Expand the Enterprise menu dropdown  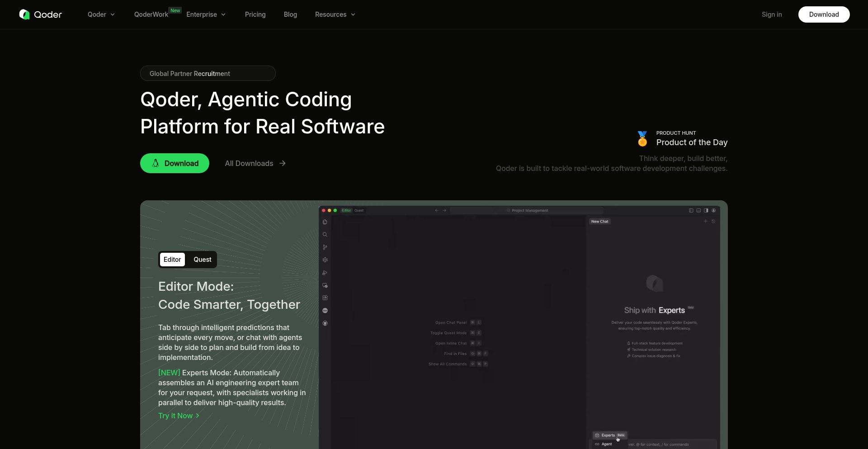tap(206, 14)
